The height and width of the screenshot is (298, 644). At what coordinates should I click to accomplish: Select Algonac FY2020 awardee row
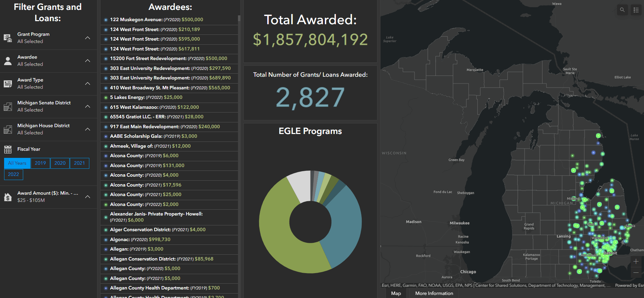[169, 240]
